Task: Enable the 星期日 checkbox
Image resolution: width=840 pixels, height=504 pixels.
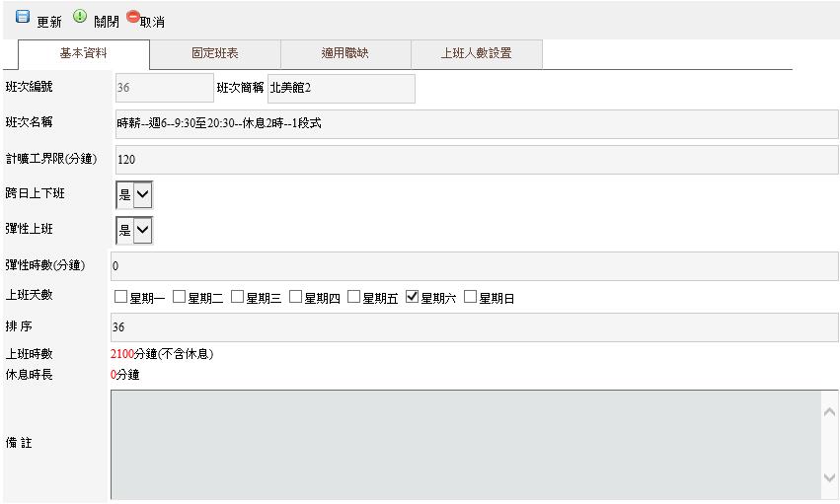Action: click(471, 297)
